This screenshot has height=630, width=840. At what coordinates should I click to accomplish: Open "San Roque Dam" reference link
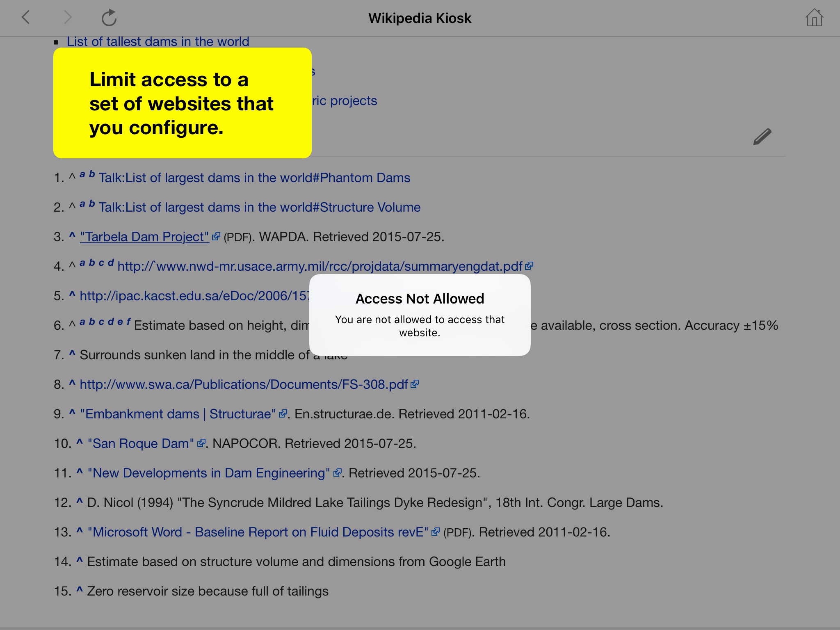pyautogui.click(x=141, y=443)
